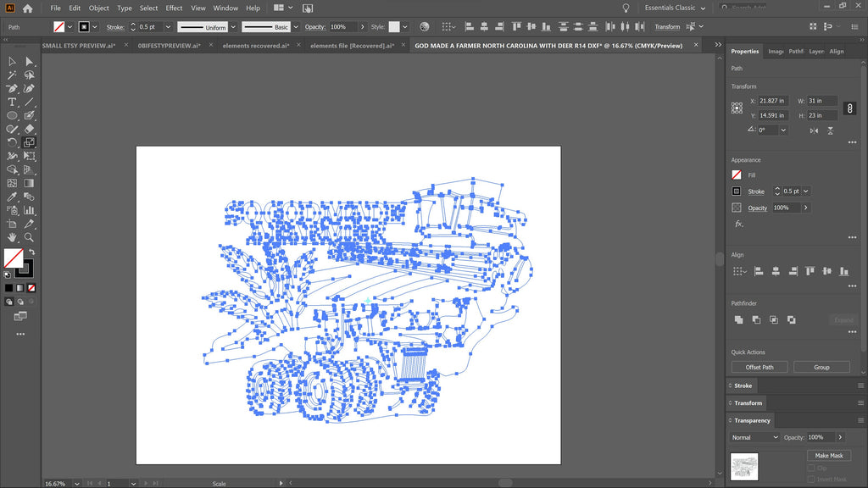
Task: Toggle Invert Mask checkbox
Action: (x=811, y=480)
